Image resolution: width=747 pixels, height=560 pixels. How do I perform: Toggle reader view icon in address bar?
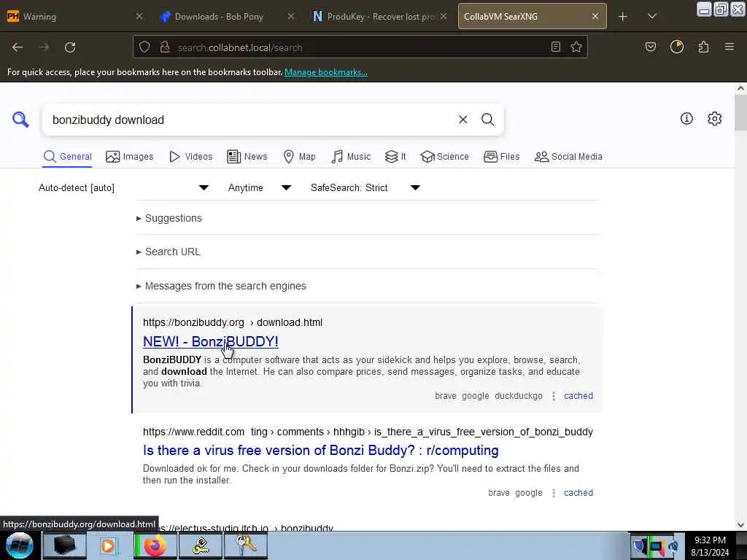555,47
